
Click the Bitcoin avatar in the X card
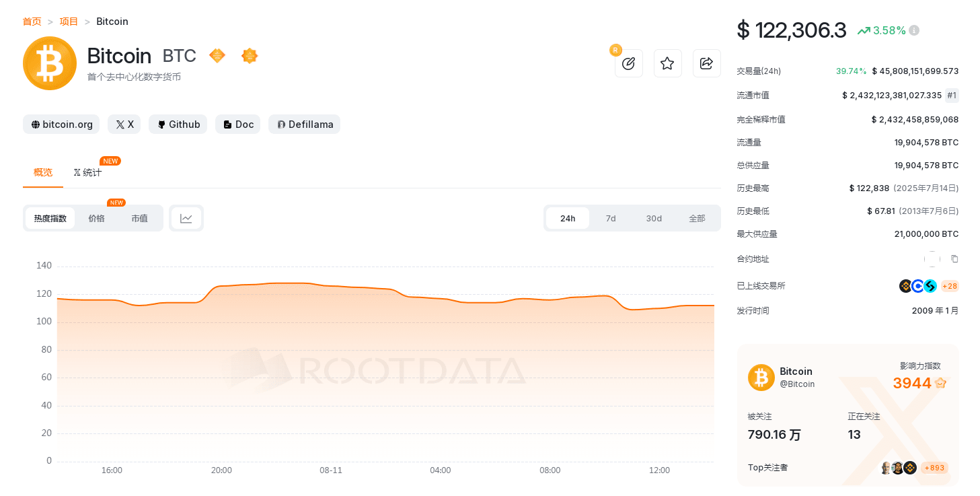click(761, 378)
